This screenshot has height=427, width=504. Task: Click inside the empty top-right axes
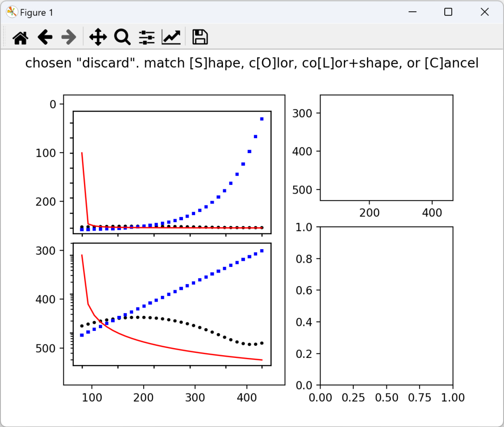(386, 147)
